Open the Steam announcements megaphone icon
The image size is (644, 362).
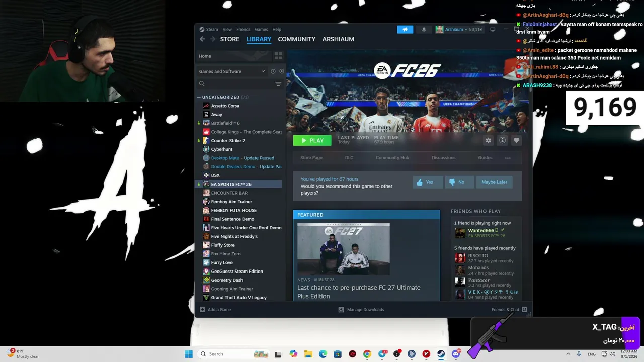(x=405, y=29)
